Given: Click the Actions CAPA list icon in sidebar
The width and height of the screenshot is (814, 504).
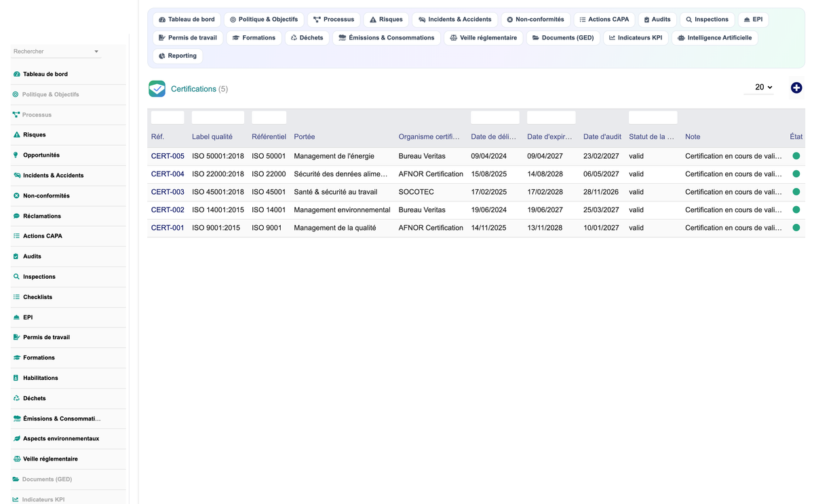Looking at the screenshot, I should 16,236.
